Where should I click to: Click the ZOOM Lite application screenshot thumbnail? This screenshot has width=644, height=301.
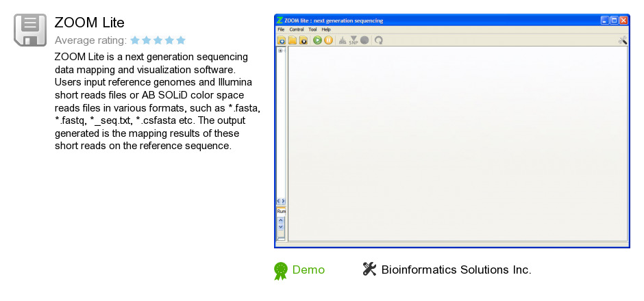tap(451, 131)
